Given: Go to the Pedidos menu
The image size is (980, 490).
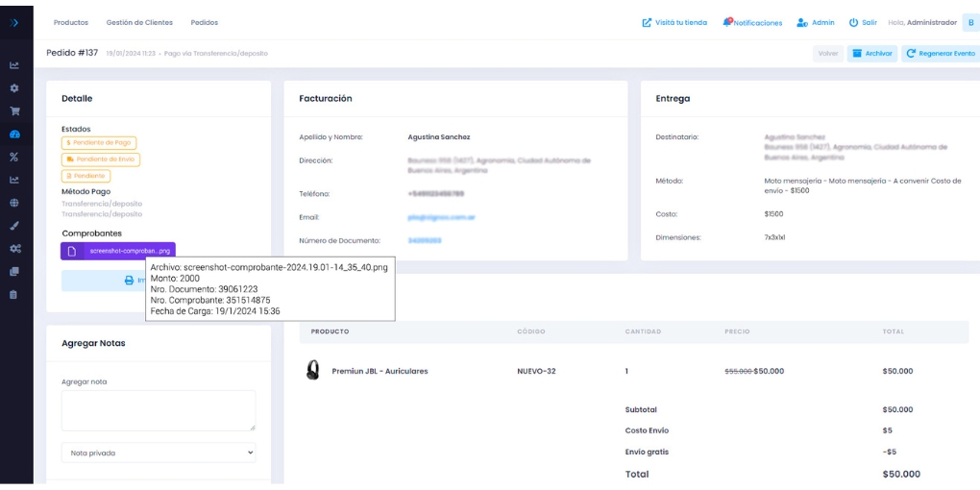Looking at the screenshot, I should point(204,22).
